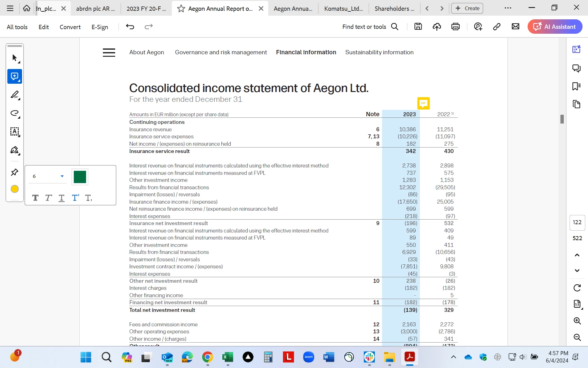Open the green text color swatch
The height and width of the screenshot is (368, 588).
[x=80, y=177]
